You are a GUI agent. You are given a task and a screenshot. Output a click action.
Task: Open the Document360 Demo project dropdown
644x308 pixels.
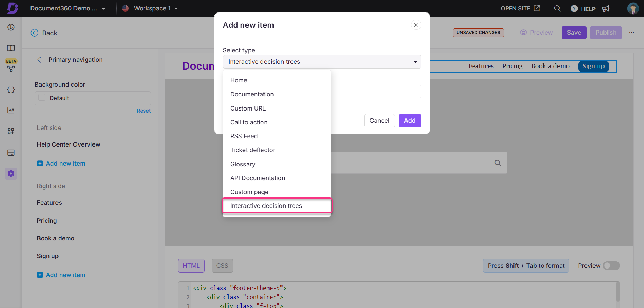point(68,8)
